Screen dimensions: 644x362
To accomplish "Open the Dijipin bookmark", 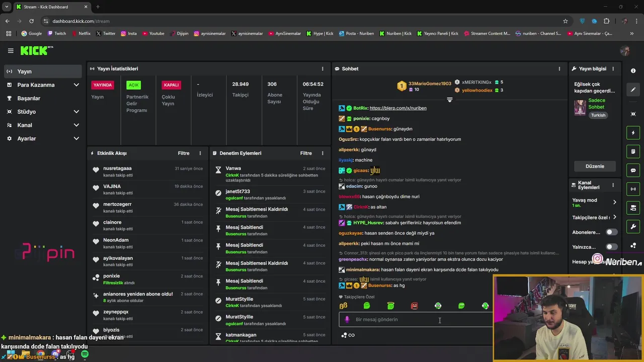I will 179,34.
